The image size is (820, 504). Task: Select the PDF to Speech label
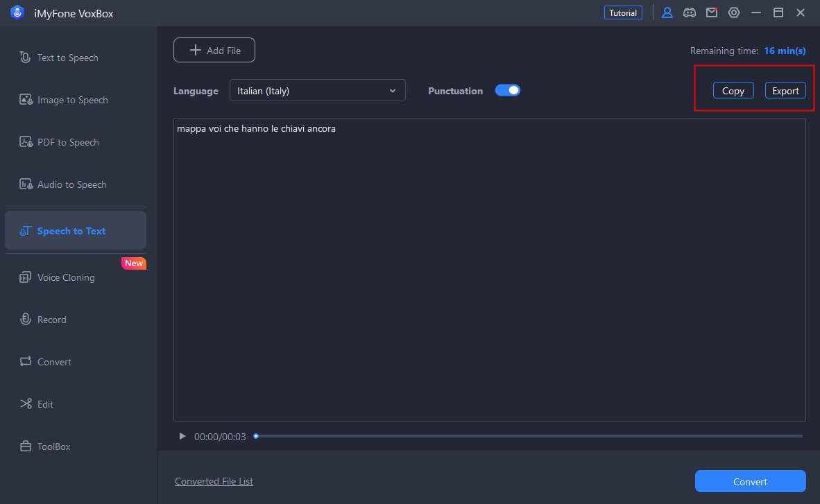(x=68, y=142)
